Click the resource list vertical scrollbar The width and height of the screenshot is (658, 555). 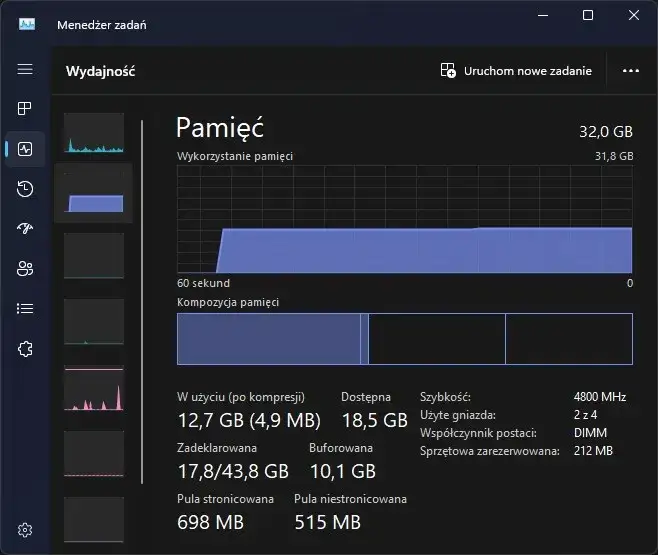142,302
